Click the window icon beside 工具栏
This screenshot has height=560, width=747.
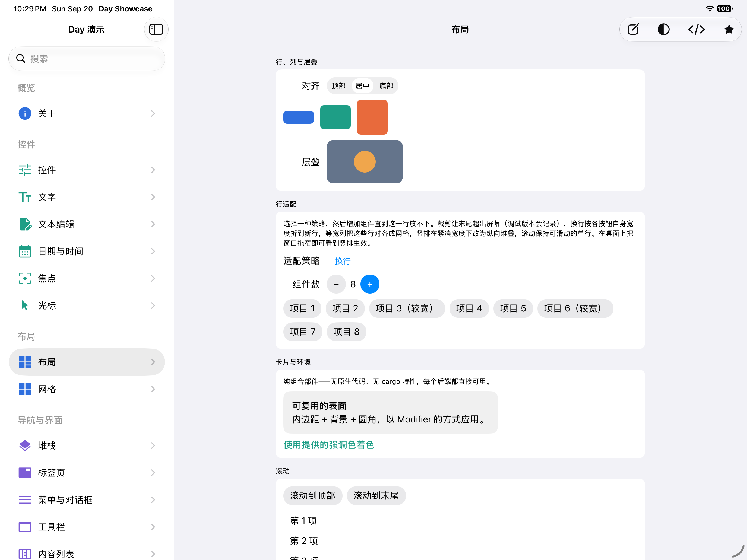[25, 527]
